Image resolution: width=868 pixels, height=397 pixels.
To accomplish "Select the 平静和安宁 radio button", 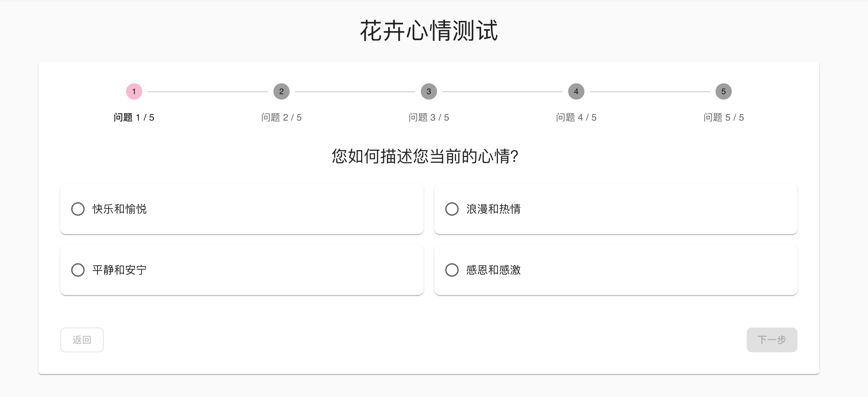I will 78,270.
